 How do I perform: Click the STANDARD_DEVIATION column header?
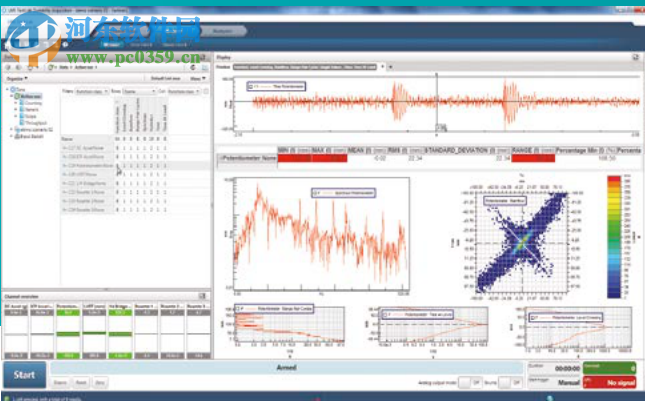(x=467, y=151)
